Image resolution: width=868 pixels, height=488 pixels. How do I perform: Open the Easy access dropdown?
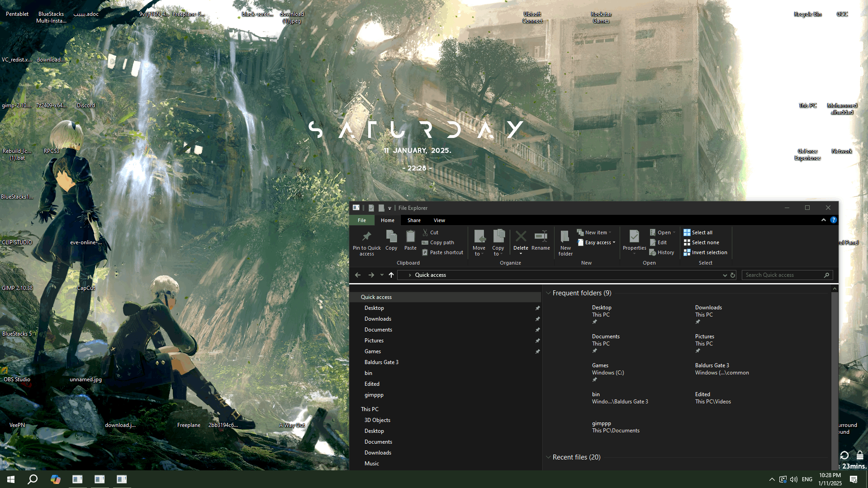click(x=597, y=242)
